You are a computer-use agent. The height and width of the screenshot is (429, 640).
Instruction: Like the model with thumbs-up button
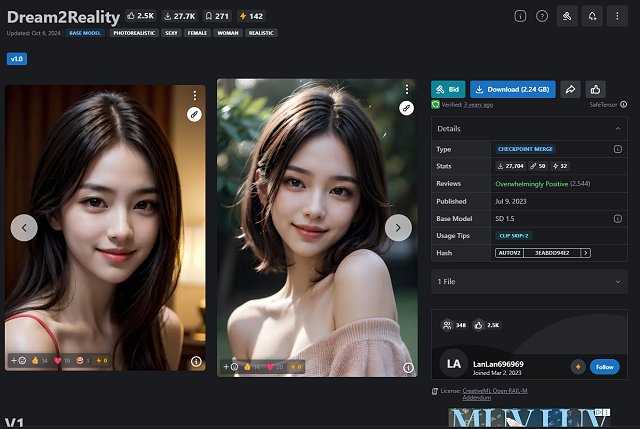(x=596, y=89)
